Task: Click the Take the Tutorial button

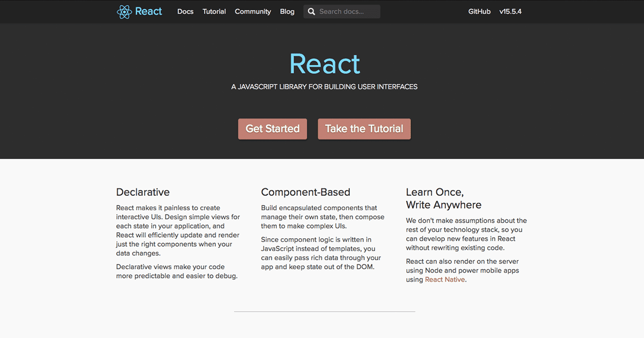Action: (x=364, y=129)
